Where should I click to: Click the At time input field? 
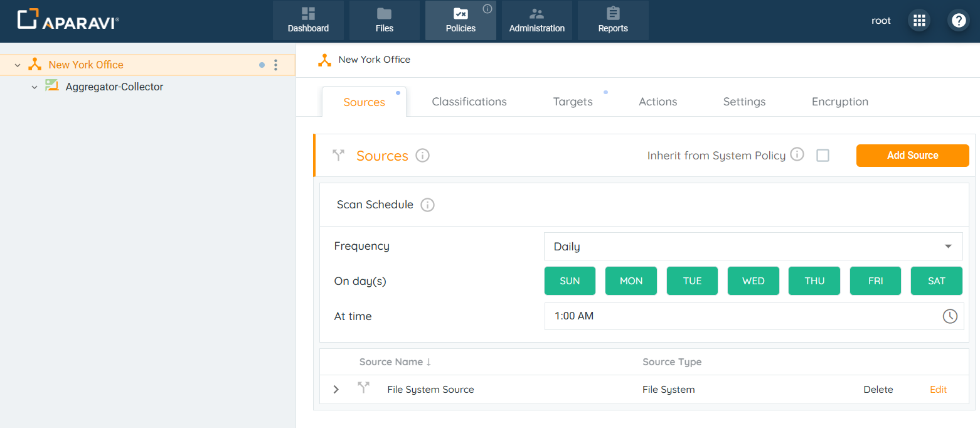click(x=740, y=316)
